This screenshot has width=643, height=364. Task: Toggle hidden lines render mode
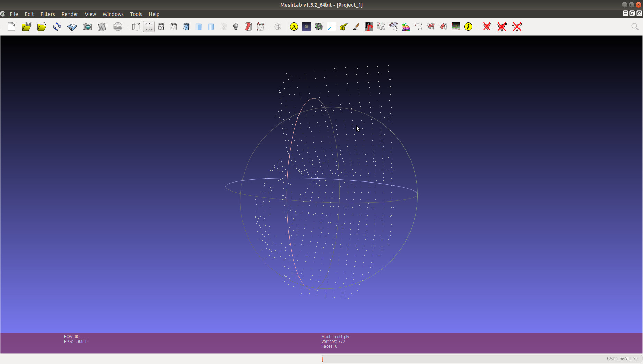point(174,27)
